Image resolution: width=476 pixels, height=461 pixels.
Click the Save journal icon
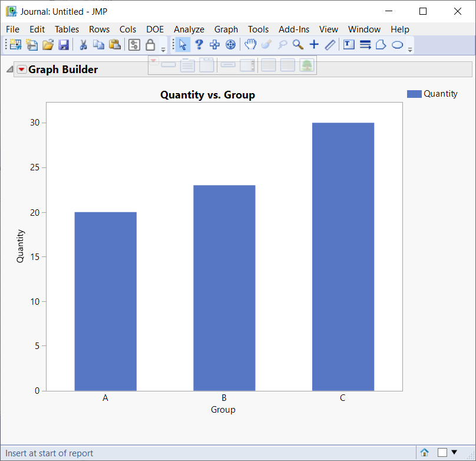pyautogui.click(x=63, y=44)
